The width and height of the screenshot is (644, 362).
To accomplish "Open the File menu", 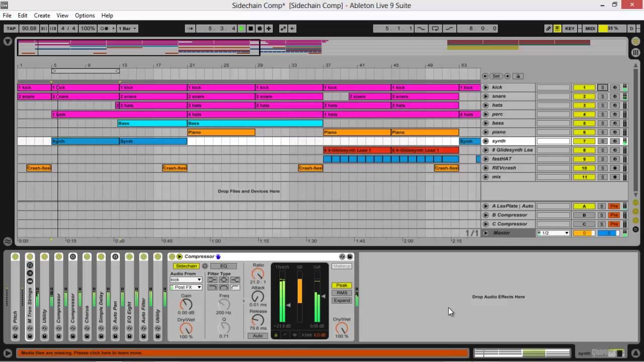I will tap(7, 16).
